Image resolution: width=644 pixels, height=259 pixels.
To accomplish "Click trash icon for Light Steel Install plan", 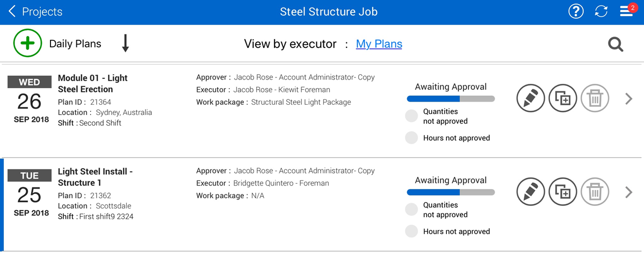I will click(x=595, y=192).
